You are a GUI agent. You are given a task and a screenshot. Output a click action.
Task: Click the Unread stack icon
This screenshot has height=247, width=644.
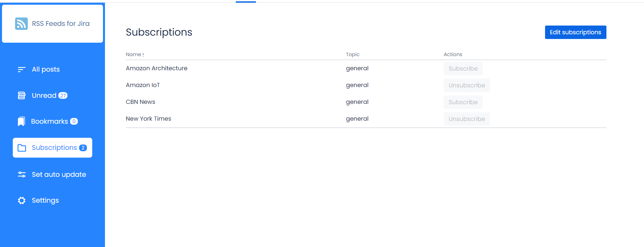tap(21, 95)
